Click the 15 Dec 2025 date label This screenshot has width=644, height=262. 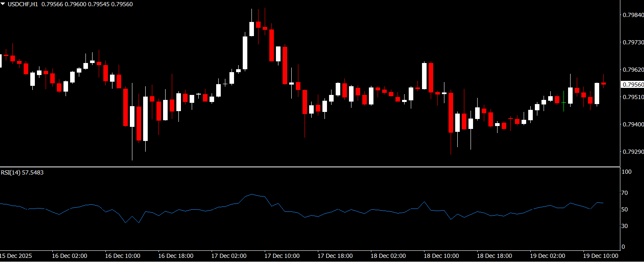point(16,256)
